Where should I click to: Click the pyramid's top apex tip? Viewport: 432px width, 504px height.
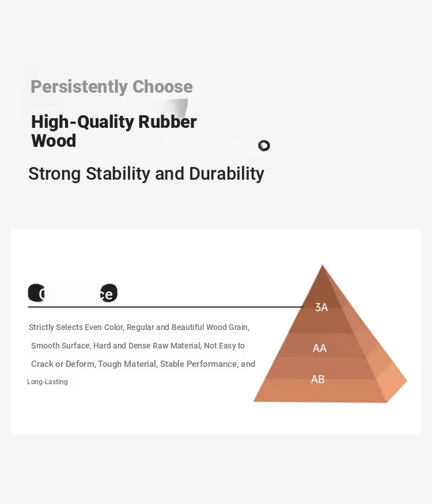coord(323,267)
